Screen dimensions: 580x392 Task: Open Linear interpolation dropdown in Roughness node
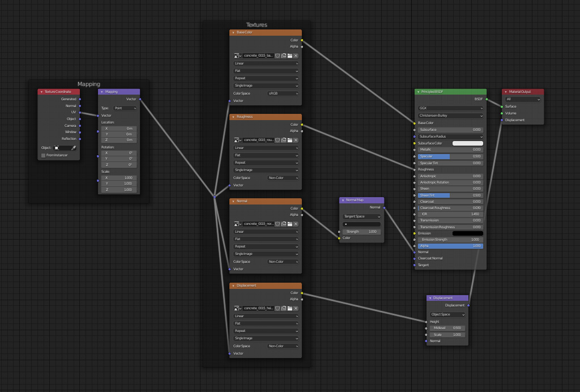266,148
